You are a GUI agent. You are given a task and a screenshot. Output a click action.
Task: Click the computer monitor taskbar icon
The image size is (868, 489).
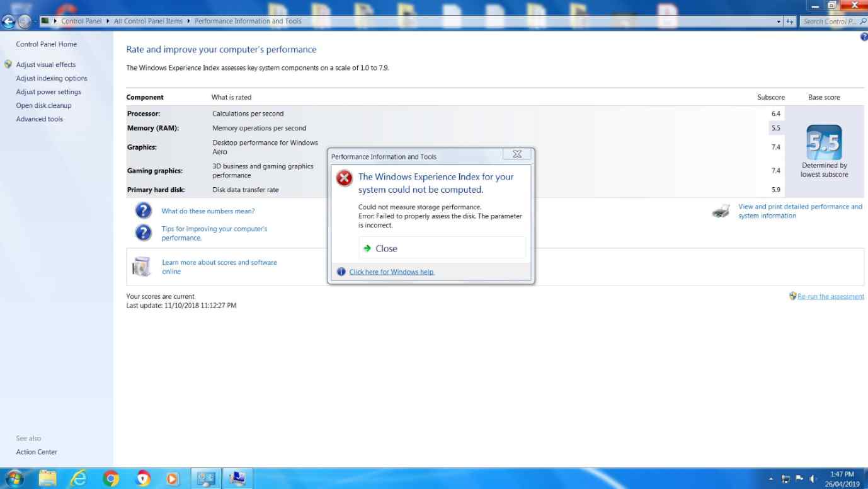(x=237, y=479)
